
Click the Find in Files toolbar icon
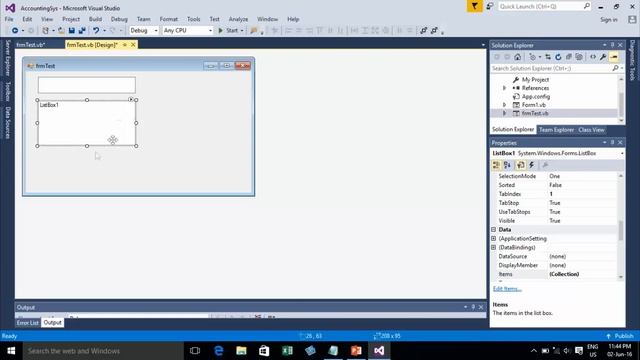pos(254,31)
